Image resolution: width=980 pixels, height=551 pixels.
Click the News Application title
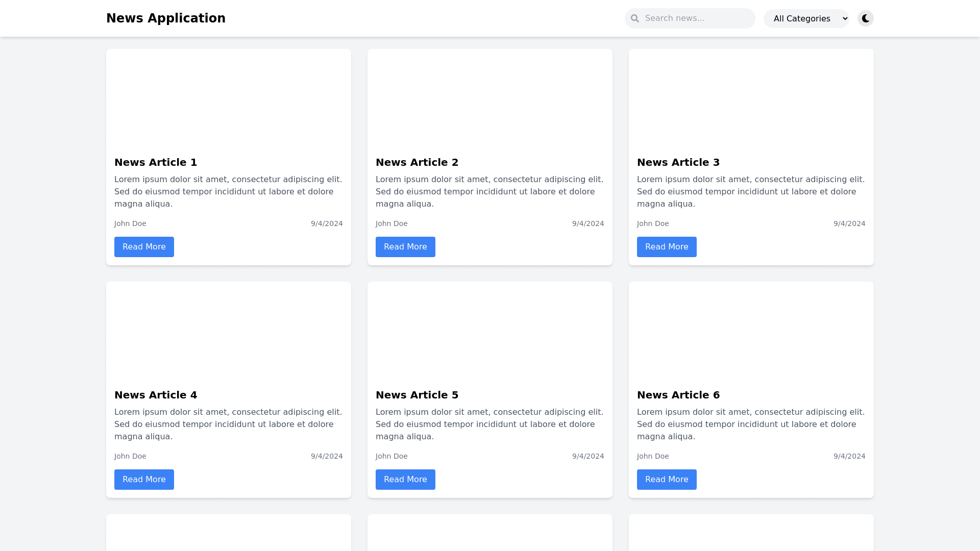pyautogui.click(x=165, y=18)
